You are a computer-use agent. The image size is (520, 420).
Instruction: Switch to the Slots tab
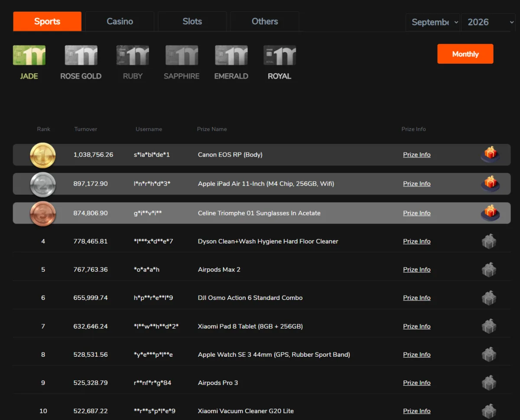pos(192,21)
